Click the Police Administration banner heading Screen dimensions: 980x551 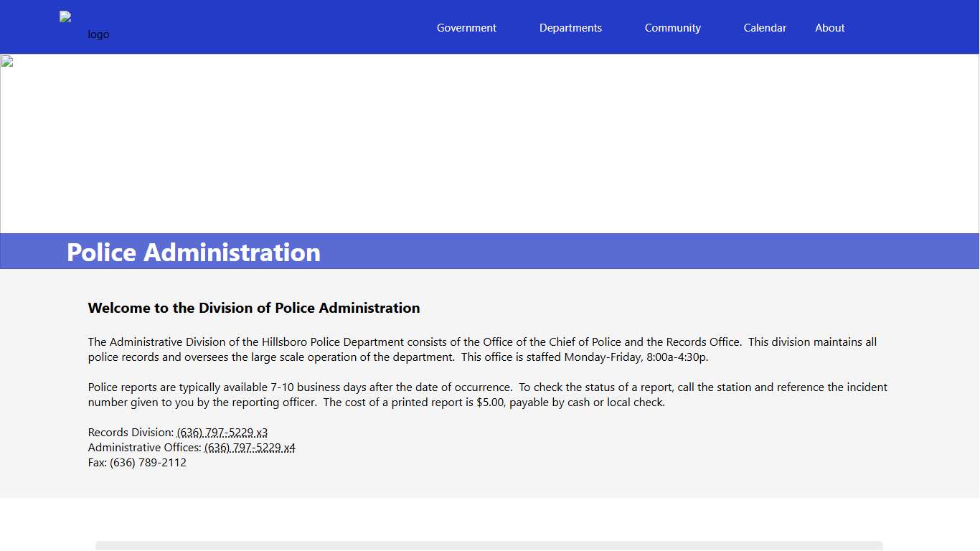coord(193,252)
